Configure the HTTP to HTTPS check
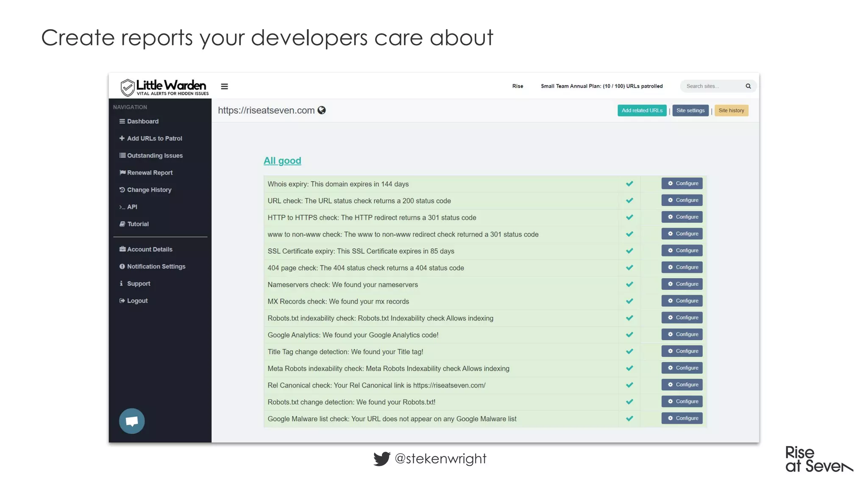 point(682,217)
